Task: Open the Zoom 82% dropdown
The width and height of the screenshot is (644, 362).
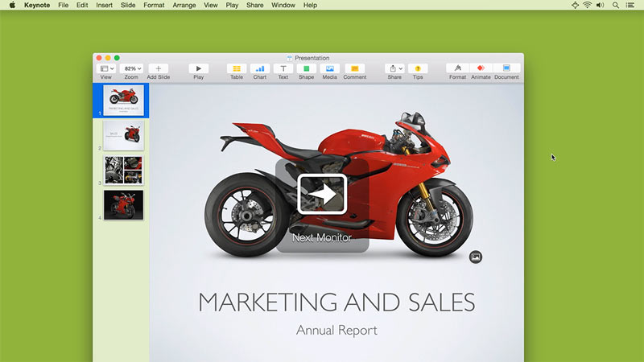Action: click(132, 68)
